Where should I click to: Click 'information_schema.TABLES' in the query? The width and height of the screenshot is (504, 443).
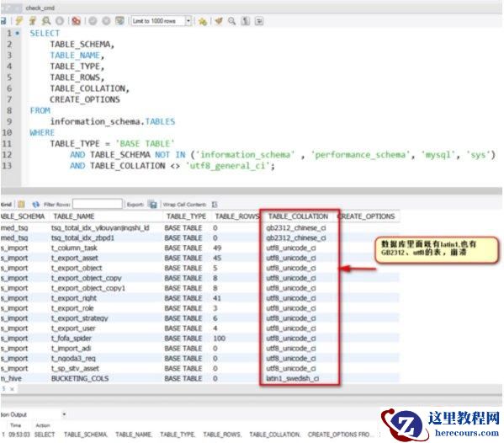[x=113, y=121]
